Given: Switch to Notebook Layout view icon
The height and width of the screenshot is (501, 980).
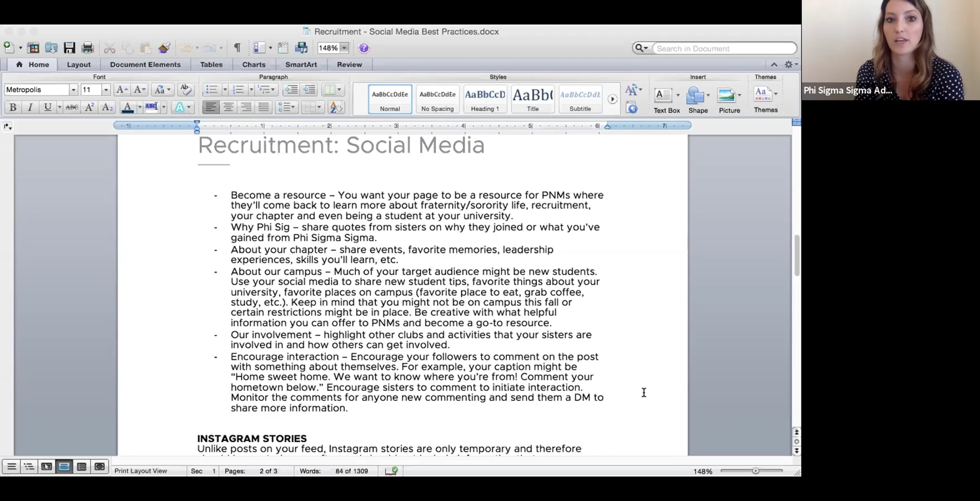Looking at the screenshot, I should (x=82, y=466).
